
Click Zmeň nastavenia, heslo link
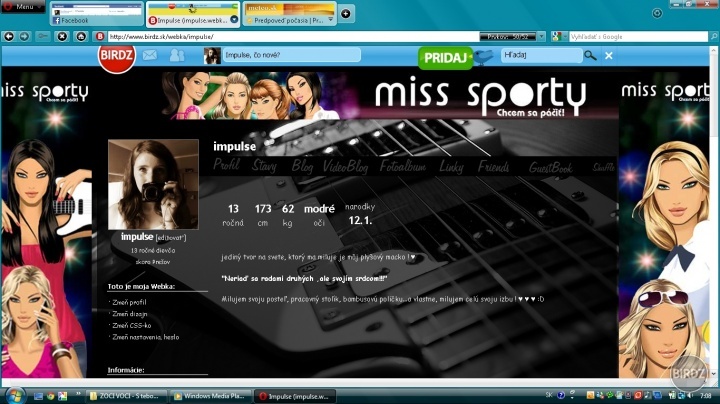click(x=146, y=337)
